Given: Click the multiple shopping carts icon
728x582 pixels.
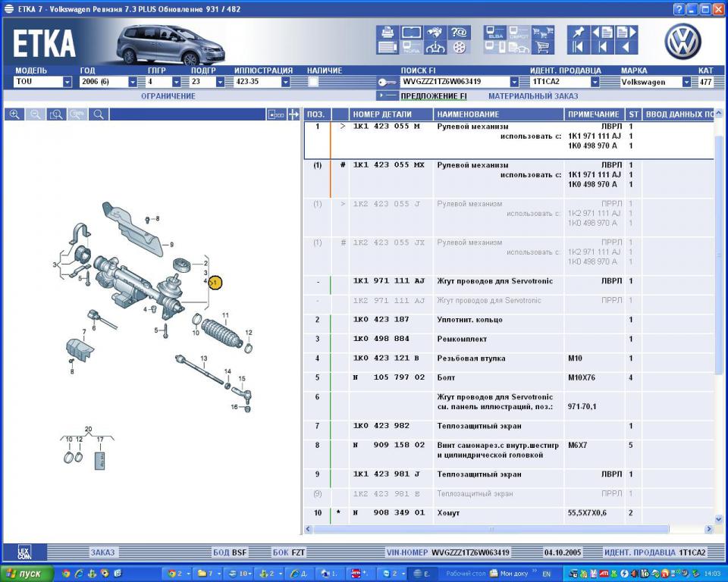Looking at the screenshot, I should (x=543, y=32).
